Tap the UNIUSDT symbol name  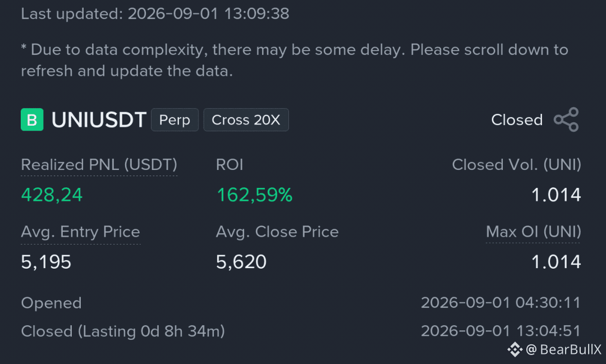99,120
